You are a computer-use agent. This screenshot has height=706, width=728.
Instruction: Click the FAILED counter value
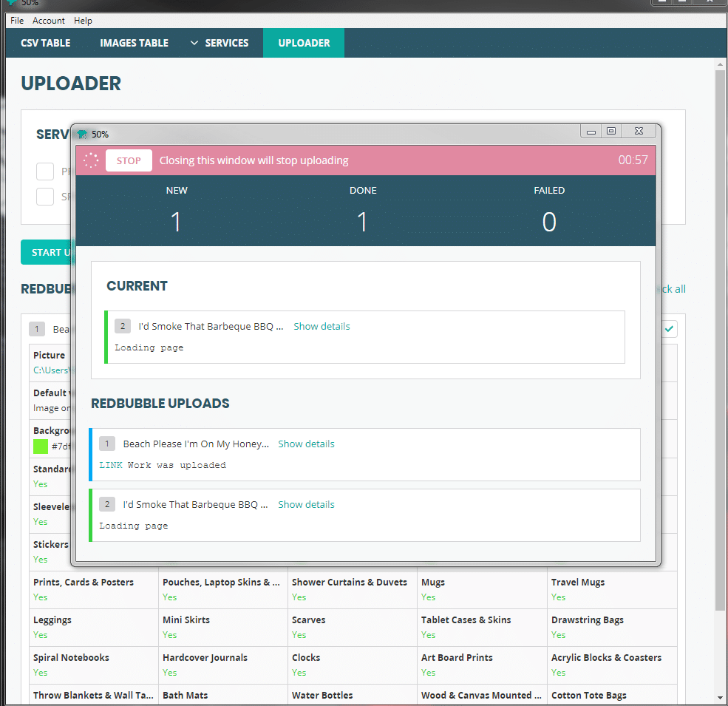coord(549,222)
